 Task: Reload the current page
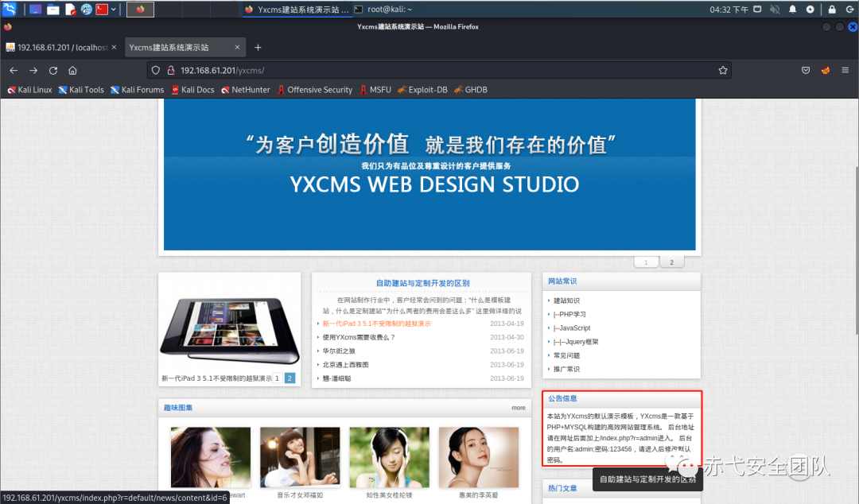[53, 70]
